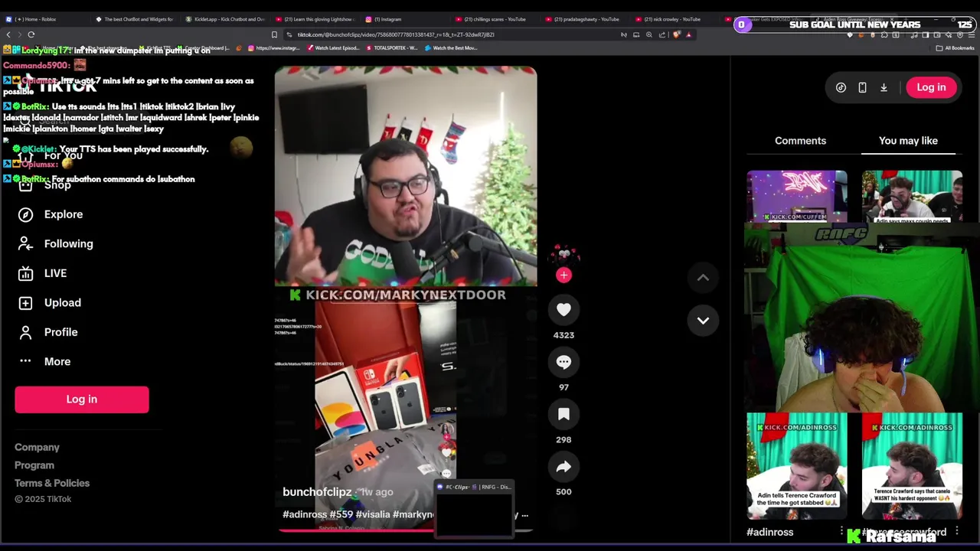Screen dimensions: 980x551
Task: Open the Company footer link
Action: tap(37, 447)
